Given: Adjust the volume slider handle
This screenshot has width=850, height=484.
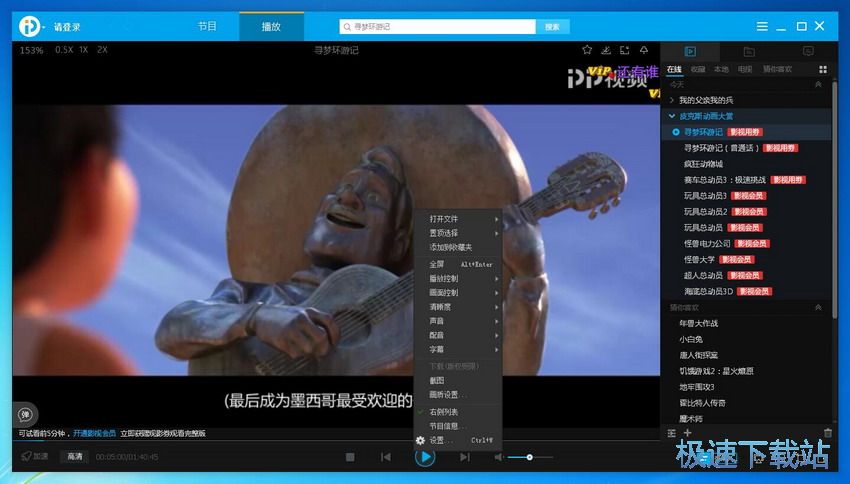Looking at the screenshot, I should click(530, 457).
